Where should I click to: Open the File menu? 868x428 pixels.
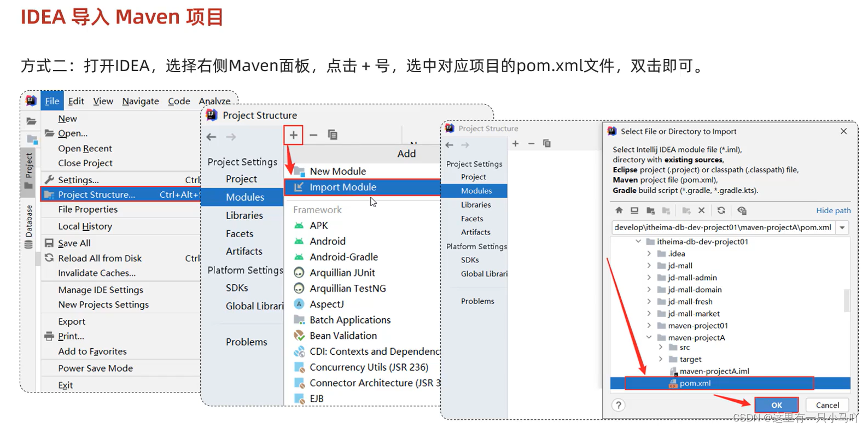[52, 101]
